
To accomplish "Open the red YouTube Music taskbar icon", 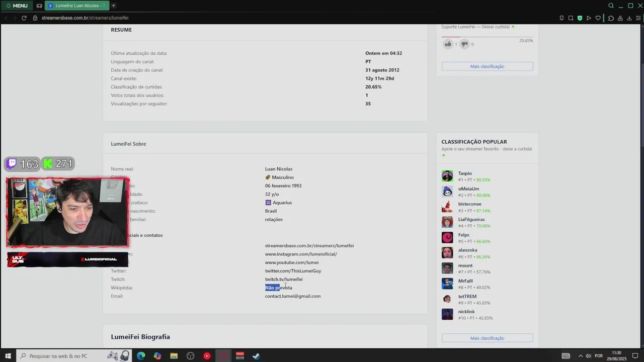I will pyautogui.click(x=207, y=356).
